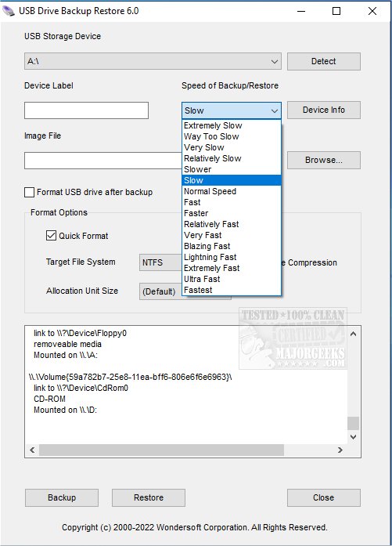Click the USB drive app icon in title bar

[x=8, y=11]
